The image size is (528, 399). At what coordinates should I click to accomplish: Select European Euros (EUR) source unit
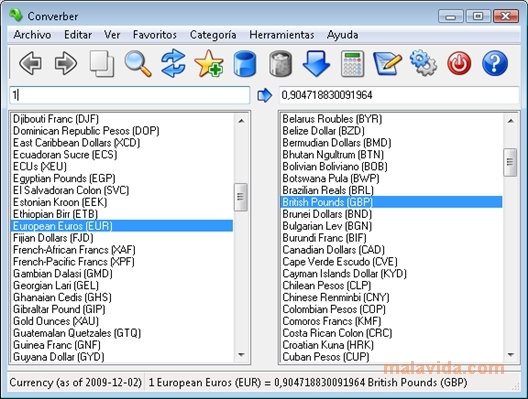coord(122,226)
